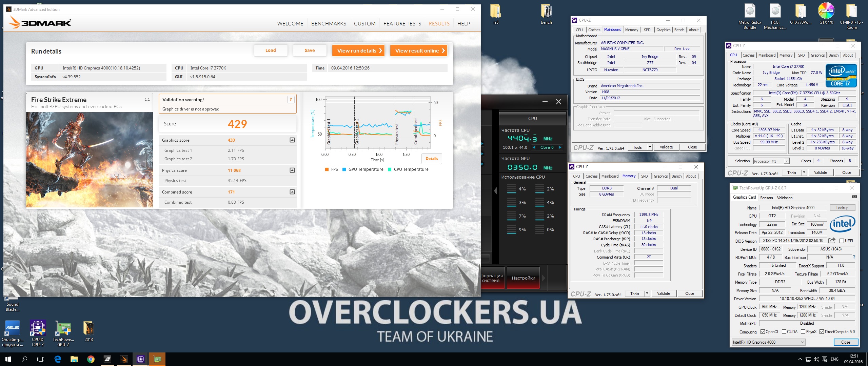This screenshot has width=868, height=366.
Task: Toggle OpenCL checkbox in GPU-Z
Action: 763,332
